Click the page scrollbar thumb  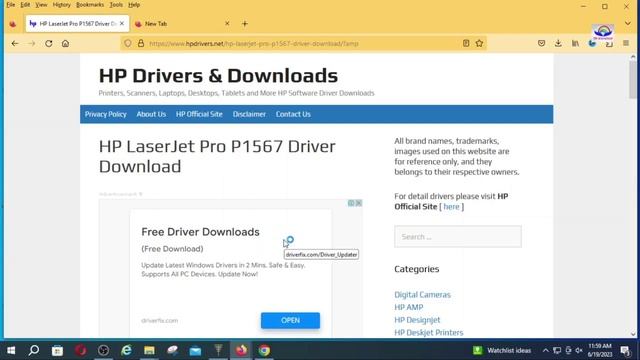pyautogui.click(x=633, y=80)
